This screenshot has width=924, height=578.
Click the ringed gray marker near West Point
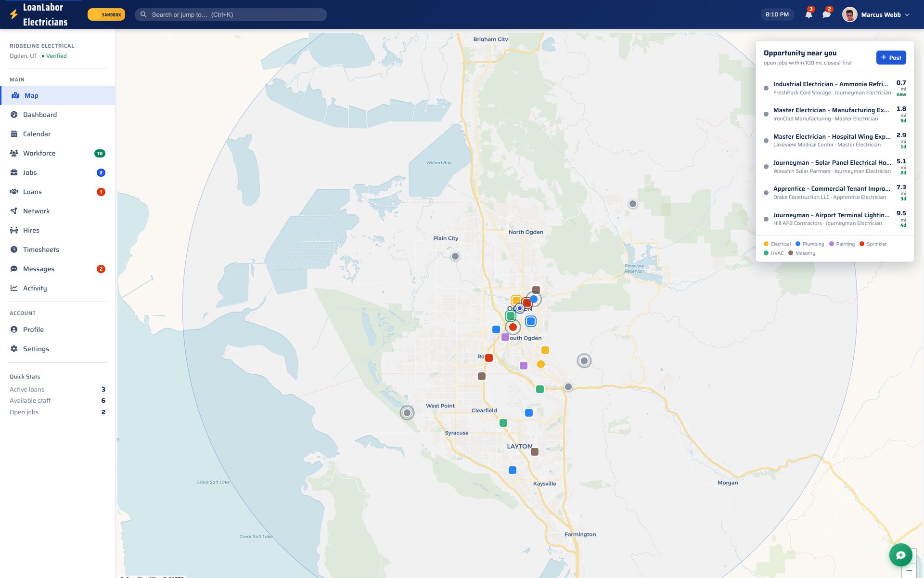point(407,412)
